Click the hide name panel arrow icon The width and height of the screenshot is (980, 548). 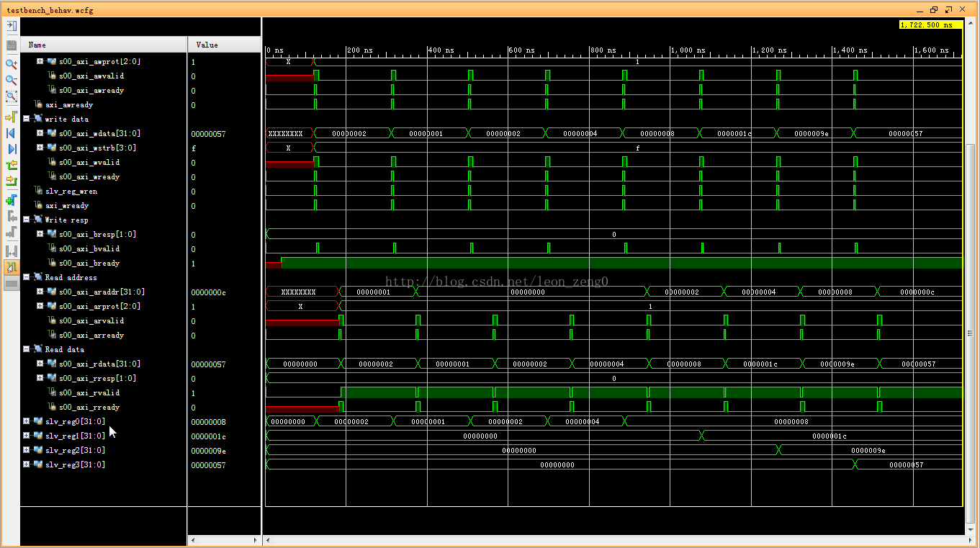coord(12,26)
